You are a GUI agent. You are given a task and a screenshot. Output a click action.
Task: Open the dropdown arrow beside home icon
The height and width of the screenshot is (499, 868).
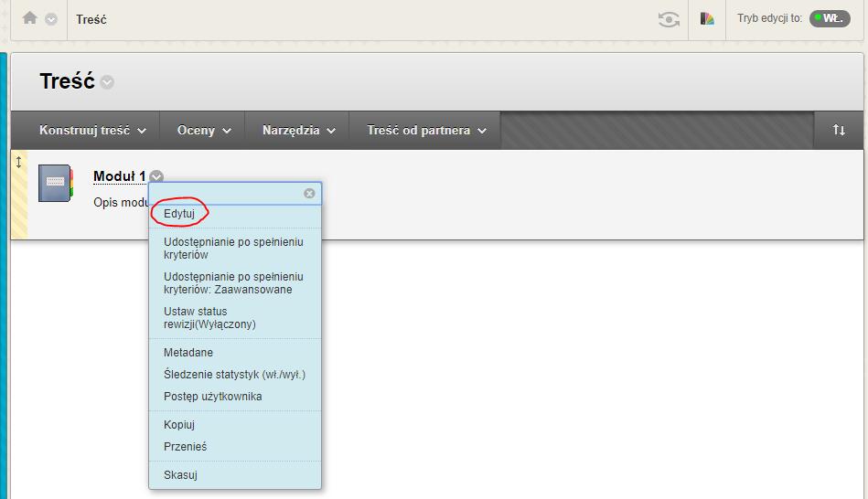51,19
